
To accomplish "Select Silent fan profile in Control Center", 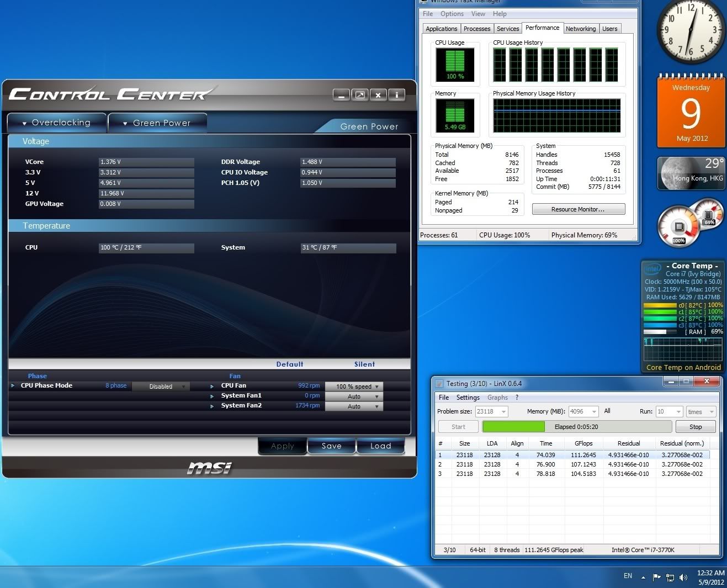I will click(x=364, y=364).
